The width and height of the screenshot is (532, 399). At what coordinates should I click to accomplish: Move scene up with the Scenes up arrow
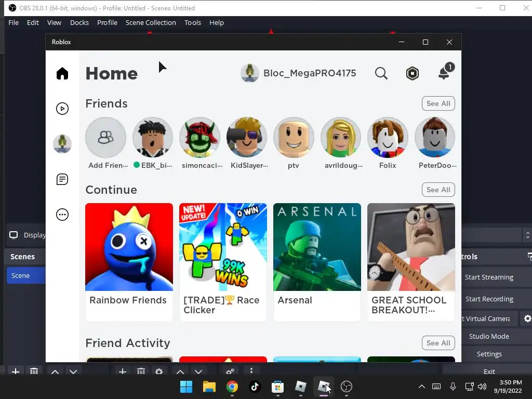(55, 372)
